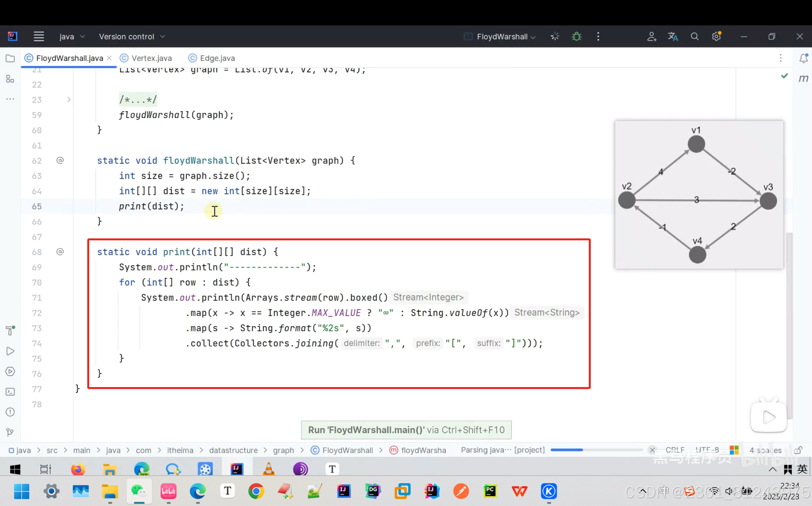Open the Structure tool window
The width and height of the screenshot is (812, 506).
tap(10, 79)
